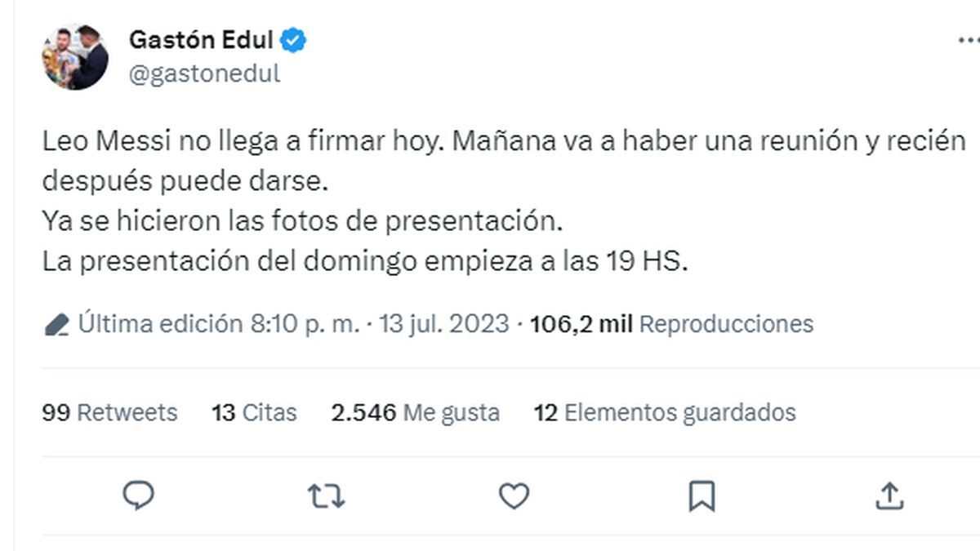Open the three-dot more options menu
980x551 pixels.
coord(969,40)
